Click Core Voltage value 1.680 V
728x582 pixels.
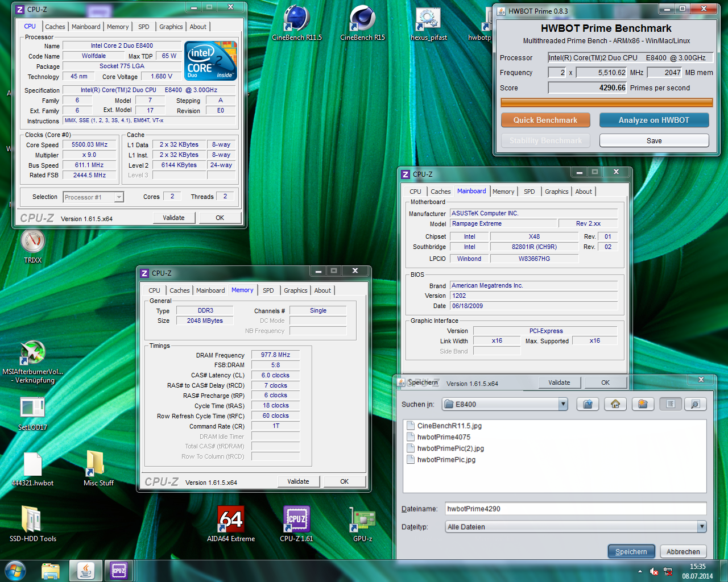click(162, 76)
